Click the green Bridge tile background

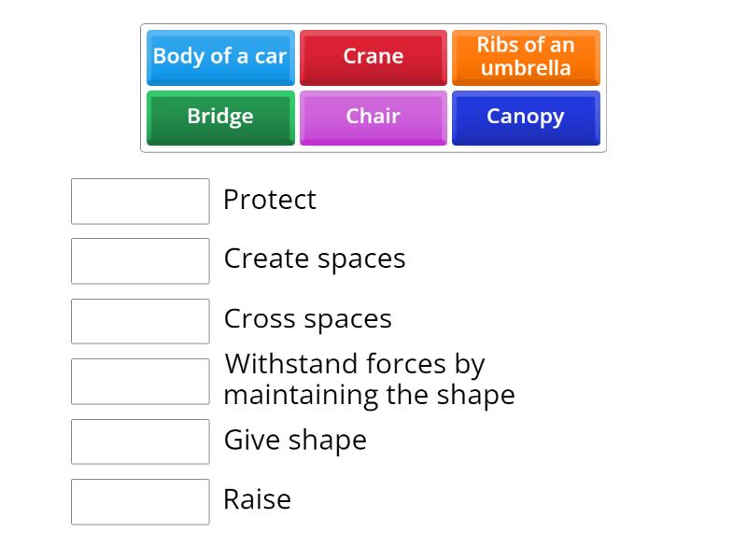click(x=220, y=117)
